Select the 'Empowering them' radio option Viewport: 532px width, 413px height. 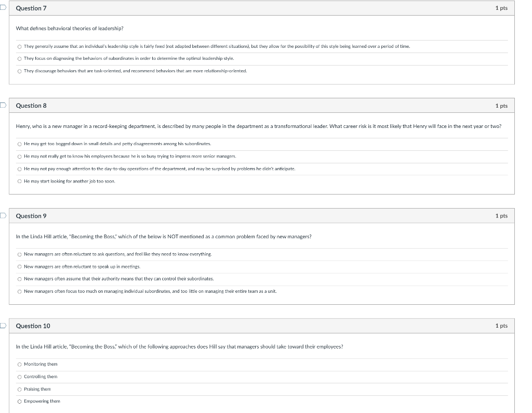click(x=19, y=402)
